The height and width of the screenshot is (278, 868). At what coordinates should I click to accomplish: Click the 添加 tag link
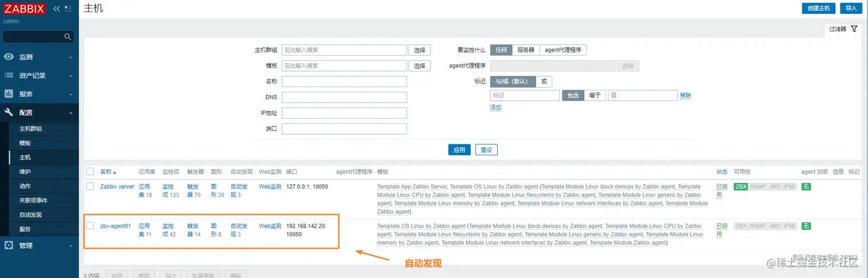[x=495, y=107]
